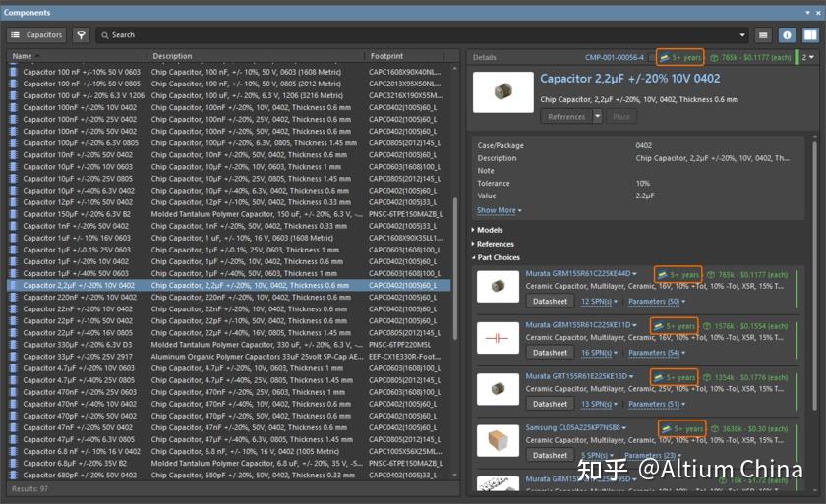The image size is (826, 504).
Task: Open the Components panel options arrow
Action: click(x=807, y=12)
